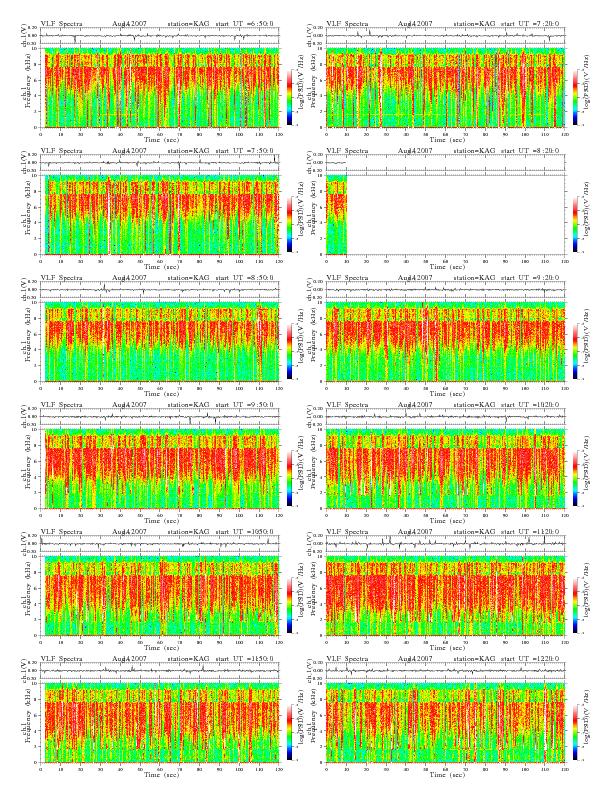
Task: Click 'Time (sec)' axis label under the 8:20:0 plot
Action: (447, 267)
